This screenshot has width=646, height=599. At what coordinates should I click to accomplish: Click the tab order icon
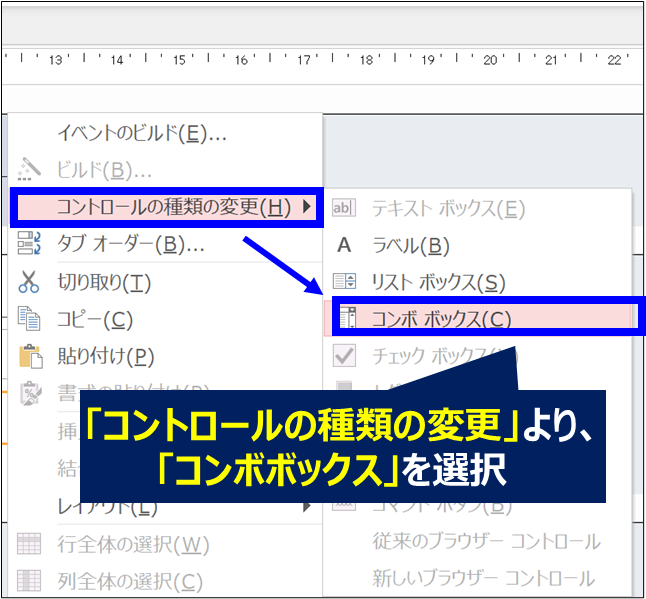point(29,244)
